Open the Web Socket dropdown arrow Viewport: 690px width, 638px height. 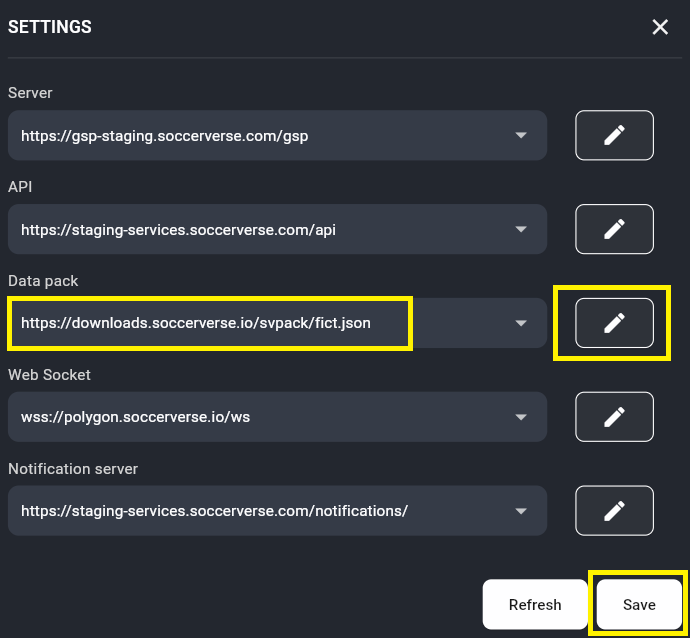521,417
